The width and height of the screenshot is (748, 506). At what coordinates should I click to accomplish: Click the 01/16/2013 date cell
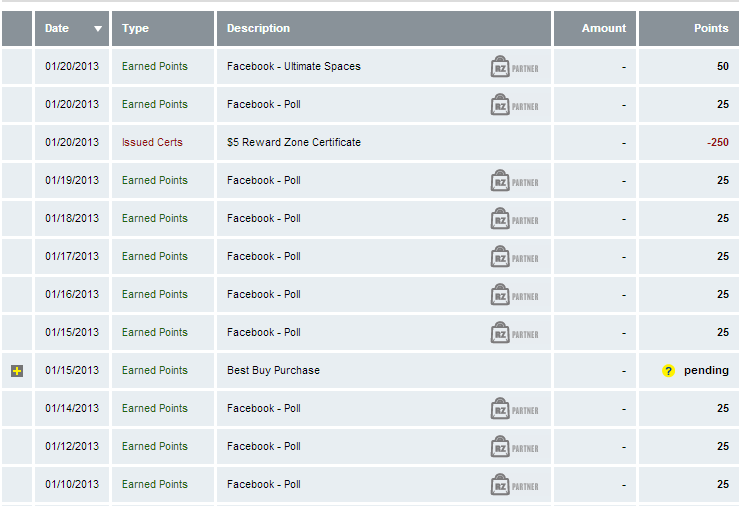72,294
